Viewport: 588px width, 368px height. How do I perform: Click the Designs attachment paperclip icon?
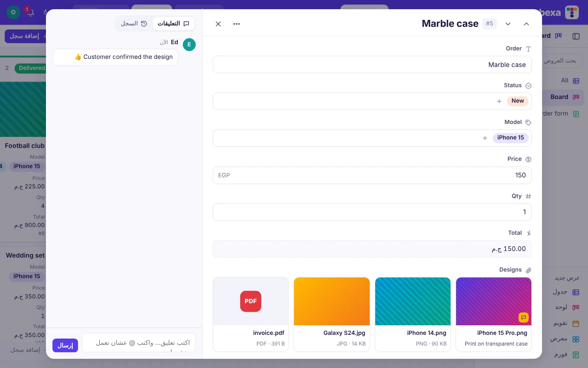coord(528,270)
